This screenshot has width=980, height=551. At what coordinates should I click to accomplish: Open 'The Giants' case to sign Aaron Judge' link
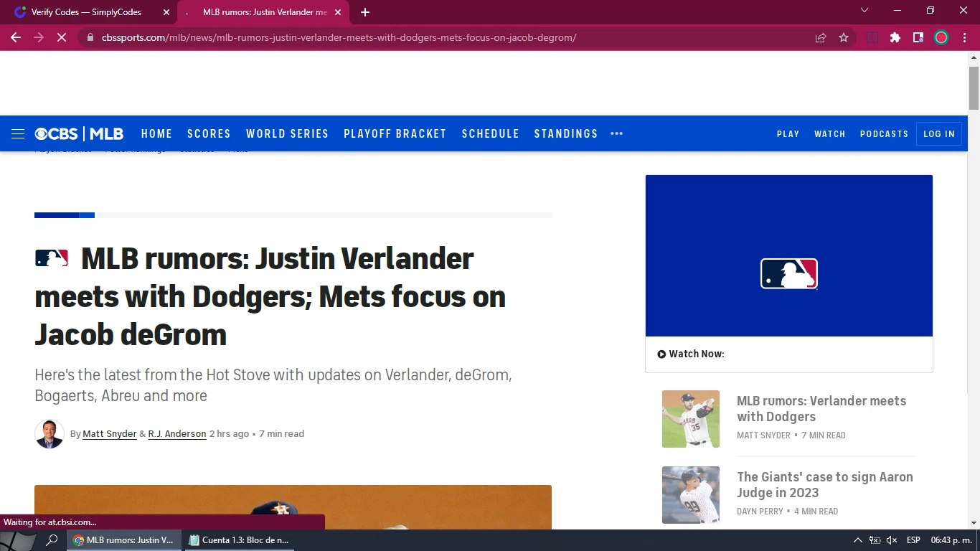click(825, 485)
